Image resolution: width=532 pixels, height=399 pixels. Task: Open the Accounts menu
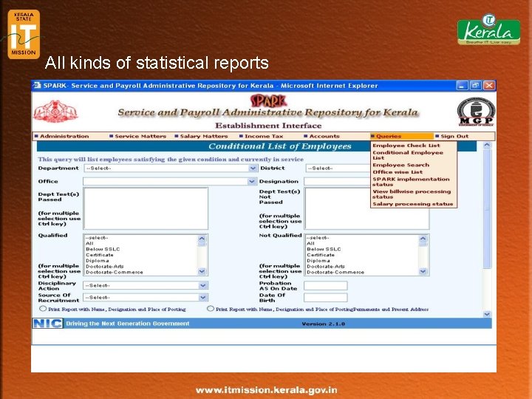[324, 137]
